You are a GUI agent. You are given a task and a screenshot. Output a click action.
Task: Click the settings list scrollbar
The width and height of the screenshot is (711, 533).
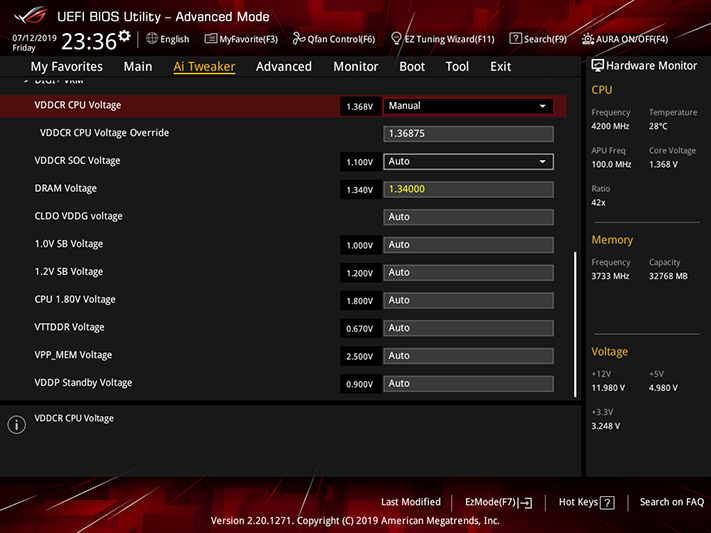click(x=575, y=324)
